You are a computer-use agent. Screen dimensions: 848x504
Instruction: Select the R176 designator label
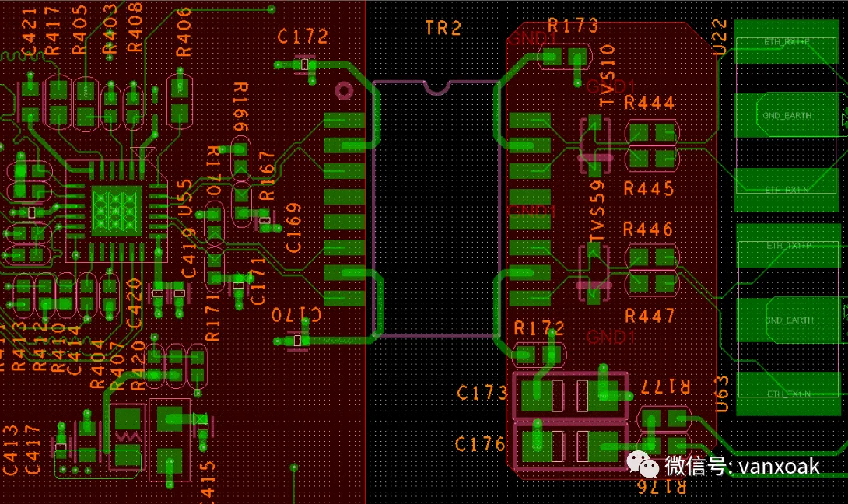point(661,486)
